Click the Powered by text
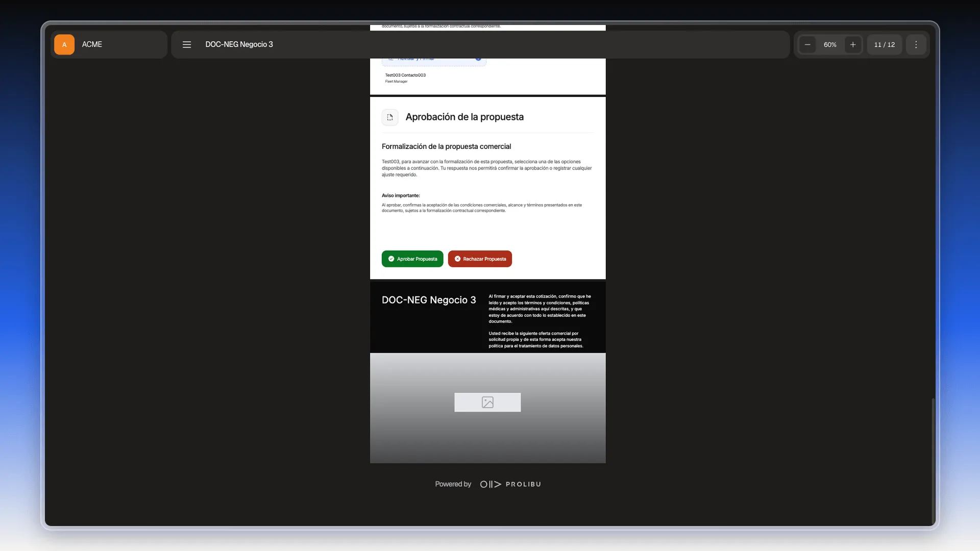Viewport: 980px width, 551px height. pyautogui.click(x=453, y=484)
